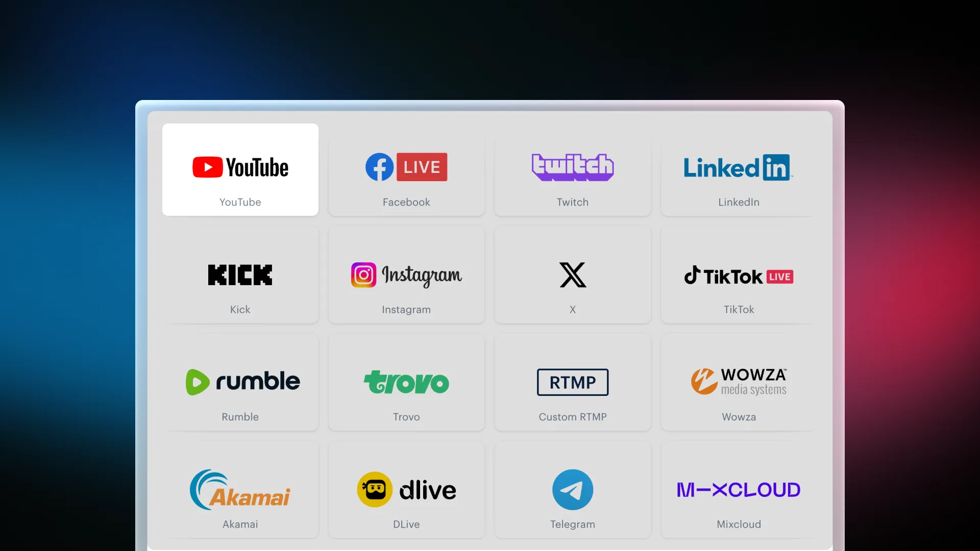Click Rumble platform streaming tile
This screenshot has height=551, width=980.
pyautogui.click(x=240, y=383)
